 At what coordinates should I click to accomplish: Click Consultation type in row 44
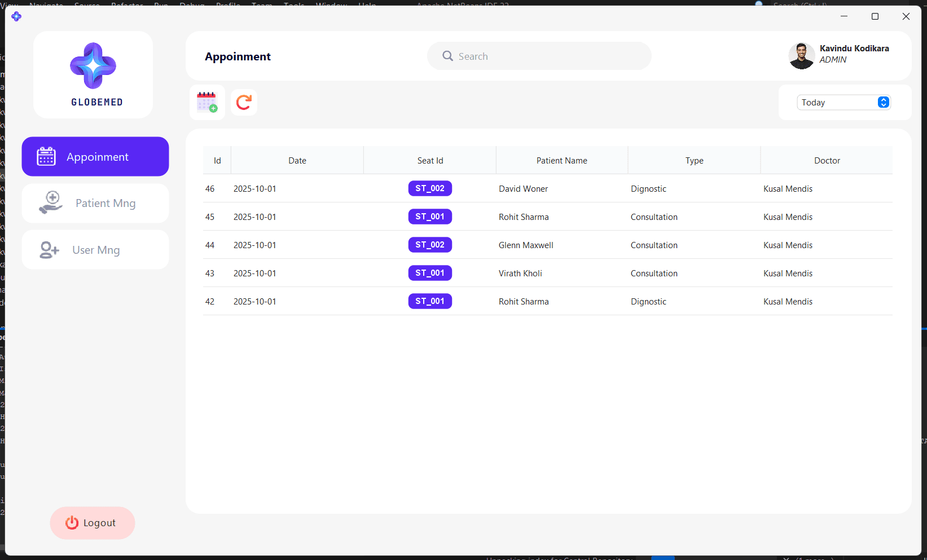[x=654, y=245]
